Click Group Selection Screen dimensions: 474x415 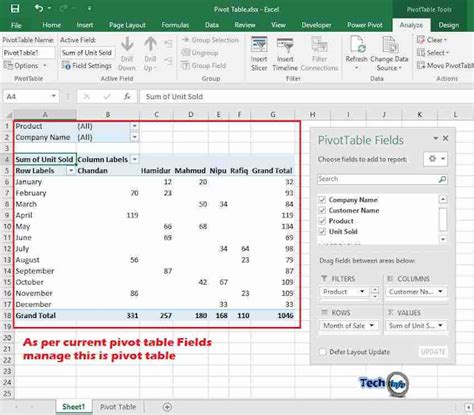pyautogui.click(x=211, y=40)
